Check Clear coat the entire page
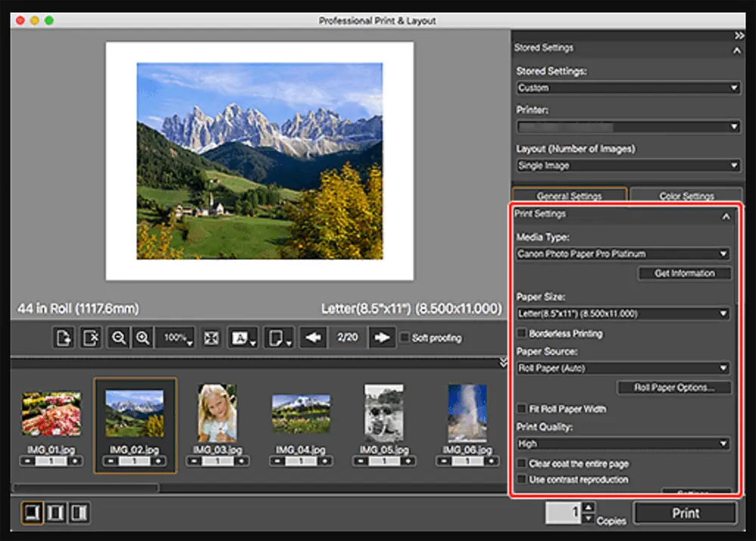This screenshot has height=541, width=756. (x=521, y=463)
